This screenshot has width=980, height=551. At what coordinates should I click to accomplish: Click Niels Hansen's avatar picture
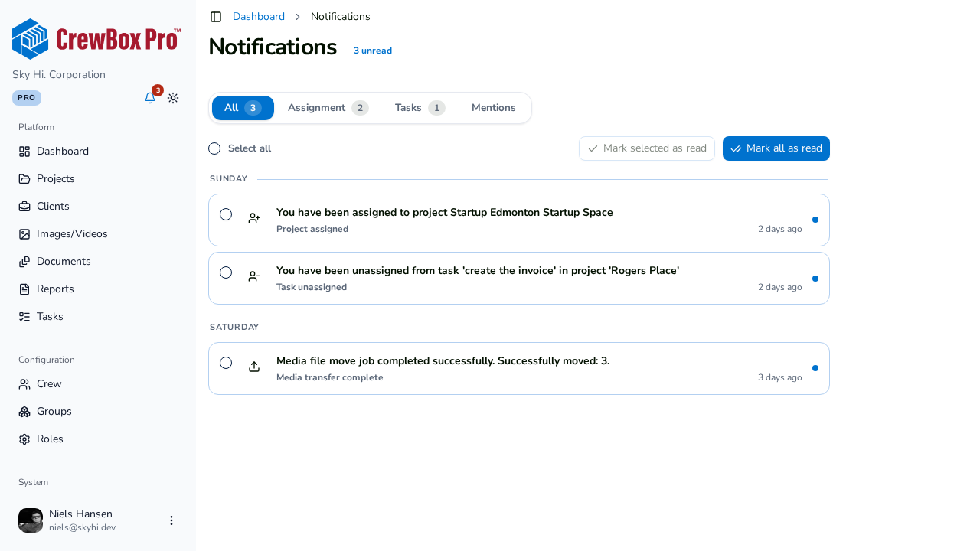31,520
